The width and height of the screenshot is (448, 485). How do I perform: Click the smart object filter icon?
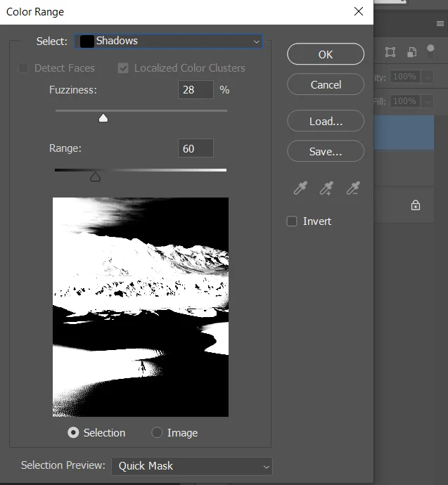click(411, 52)
